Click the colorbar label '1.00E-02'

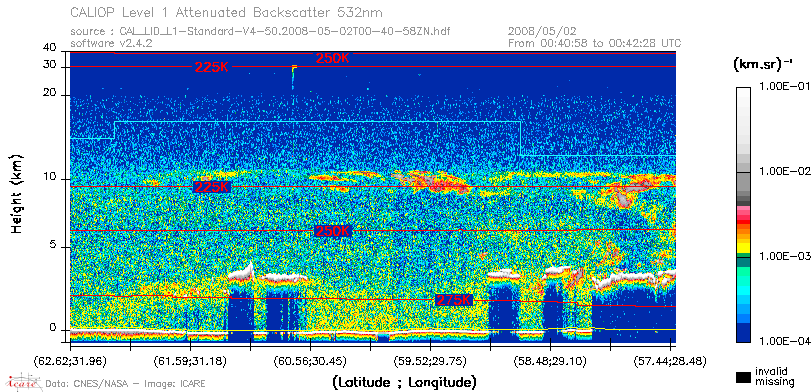point(784,172)
